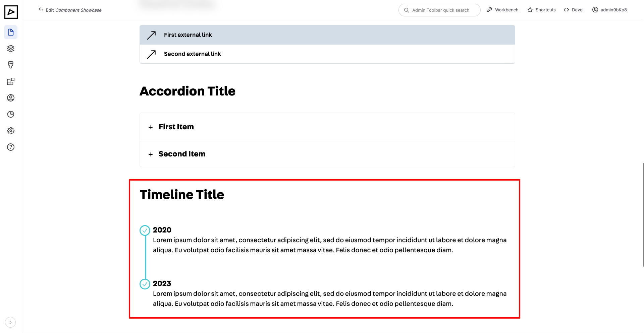Follow the Second external link
Viewport: 644px width, 333px height.
pyautogui.click(x=192, y=54)
